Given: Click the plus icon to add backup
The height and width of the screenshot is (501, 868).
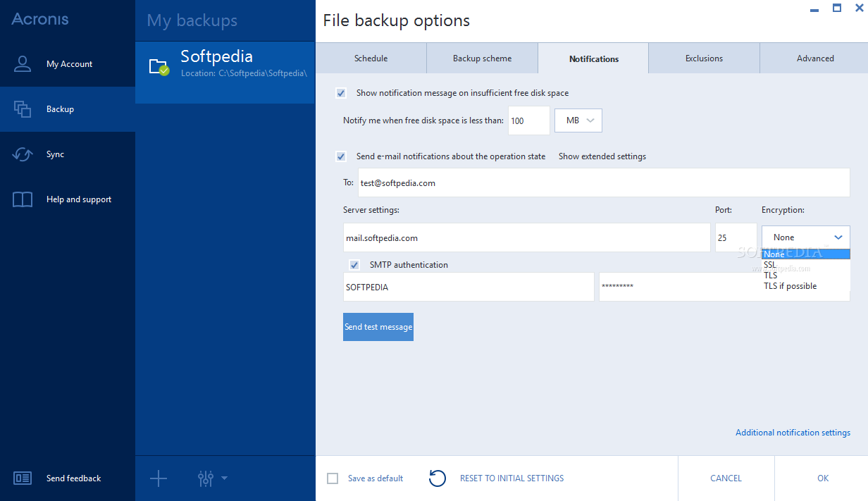Looking at the screenshot, I should 159,479.
